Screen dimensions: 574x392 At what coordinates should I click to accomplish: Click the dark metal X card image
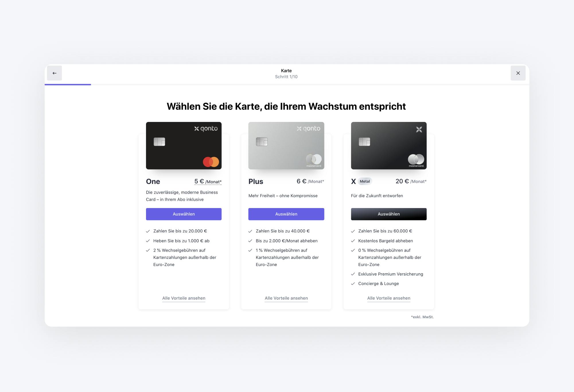[389, 145]
